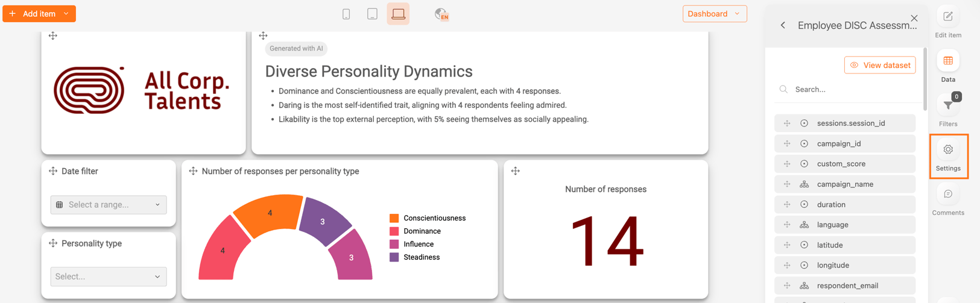Click the Diverse Personality Dynamics title

pos(368,71)
